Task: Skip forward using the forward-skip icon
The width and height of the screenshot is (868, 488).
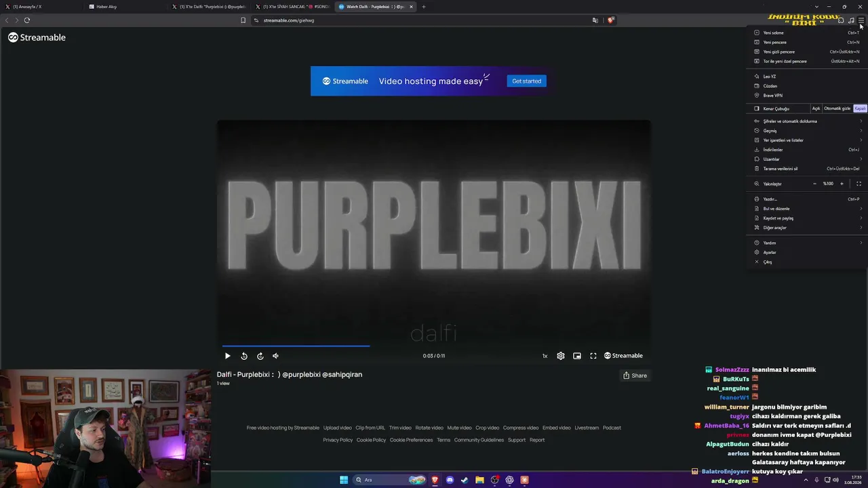Action: pyautogui.click(x=260, y=356)
